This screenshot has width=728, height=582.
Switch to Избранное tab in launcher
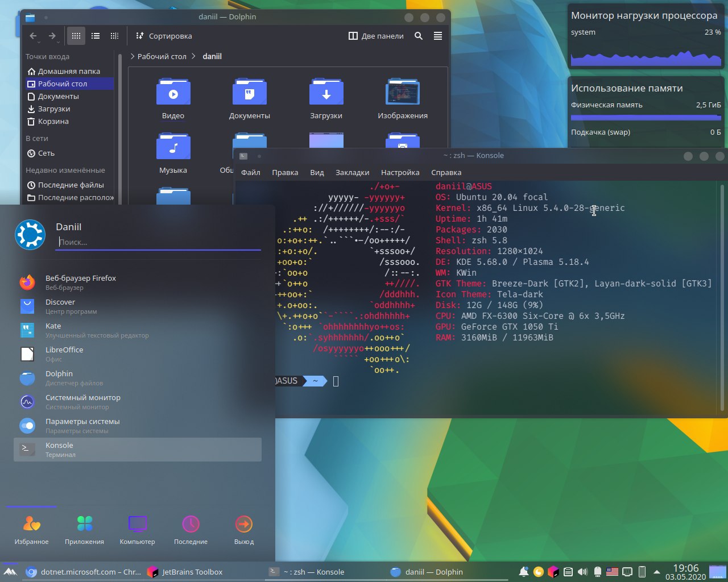(32, 530)
